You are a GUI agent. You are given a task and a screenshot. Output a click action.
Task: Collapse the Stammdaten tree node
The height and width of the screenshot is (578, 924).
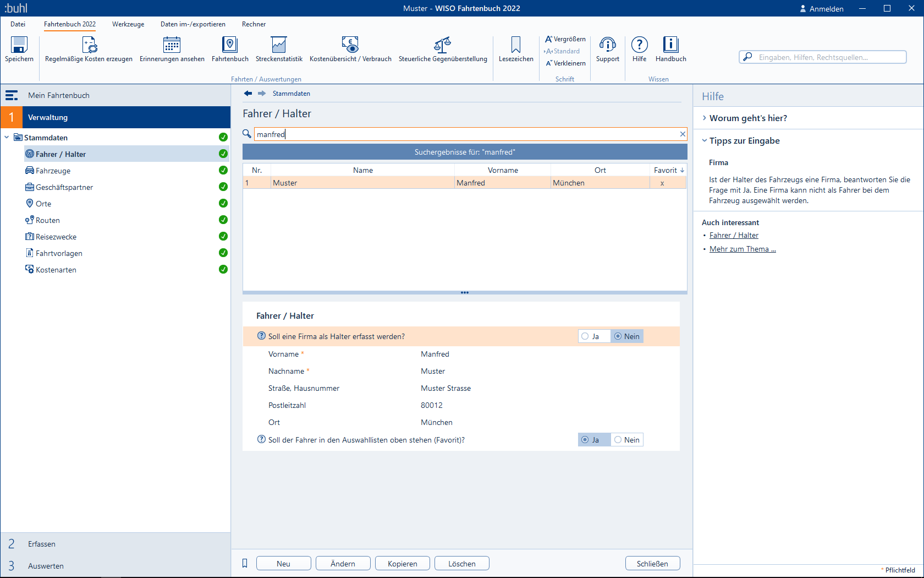(7, 138)
